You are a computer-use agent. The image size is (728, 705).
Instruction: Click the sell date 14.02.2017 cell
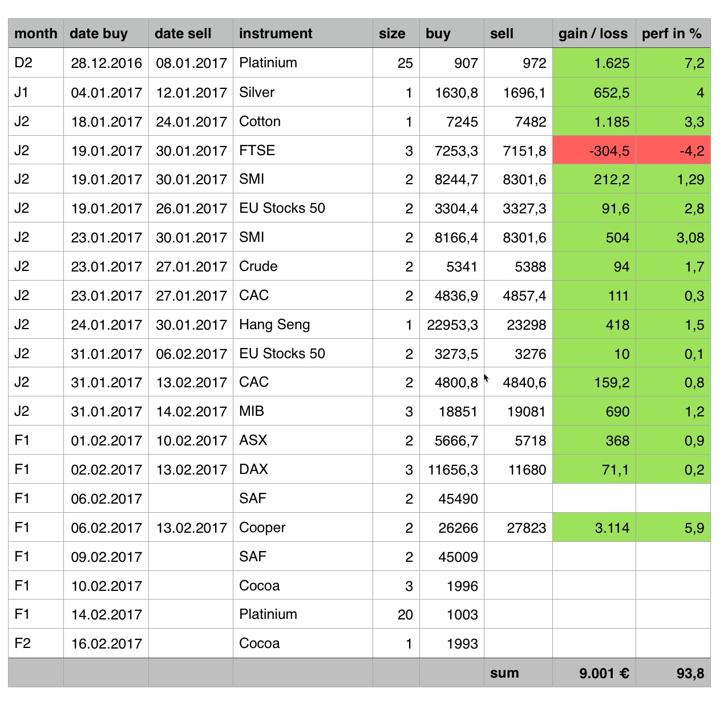point(191,411)
